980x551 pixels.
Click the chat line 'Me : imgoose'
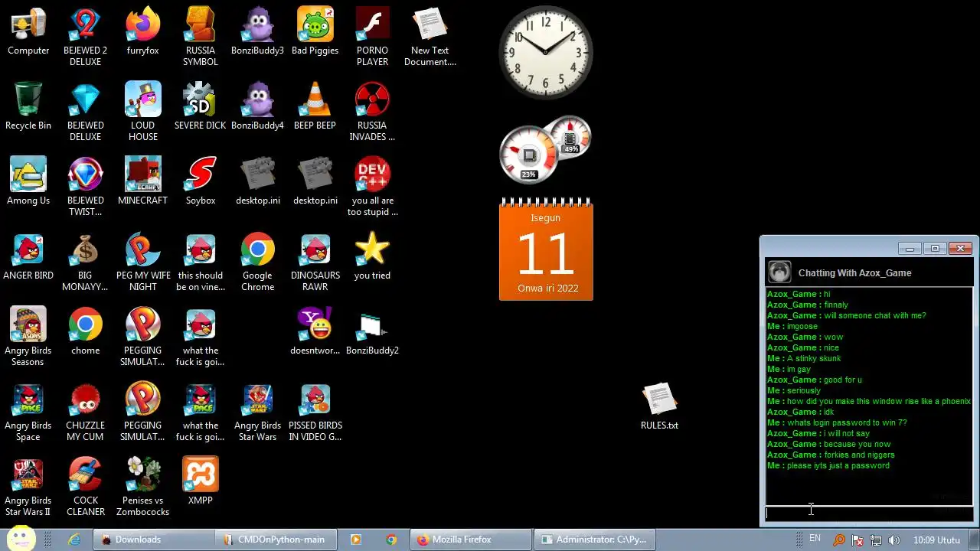[x=792, y=326]
